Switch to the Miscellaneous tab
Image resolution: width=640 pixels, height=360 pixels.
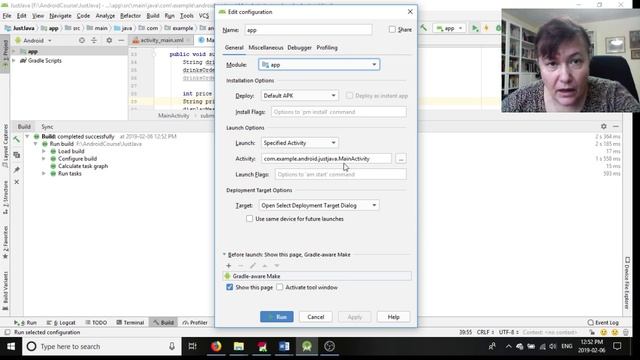[266, 48]
